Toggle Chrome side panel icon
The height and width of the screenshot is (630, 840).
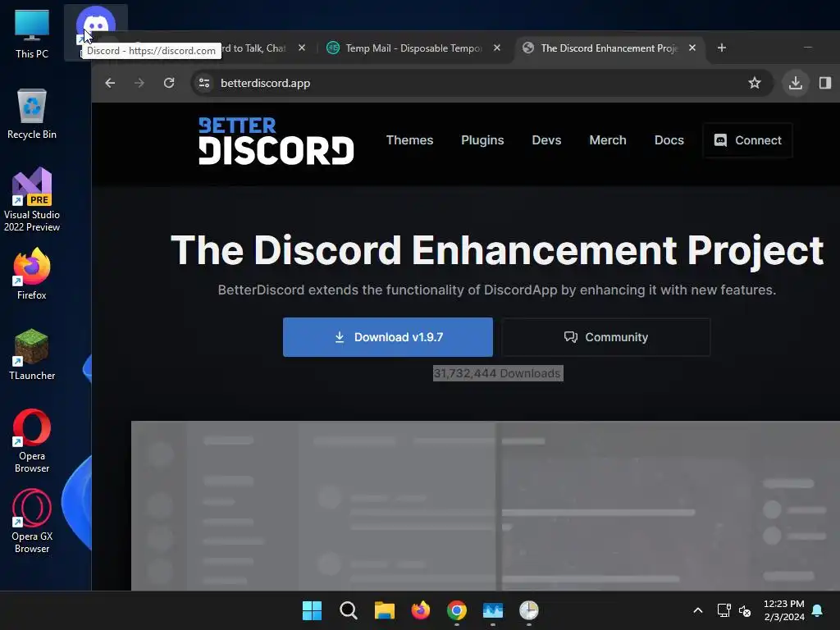(825, 83)
